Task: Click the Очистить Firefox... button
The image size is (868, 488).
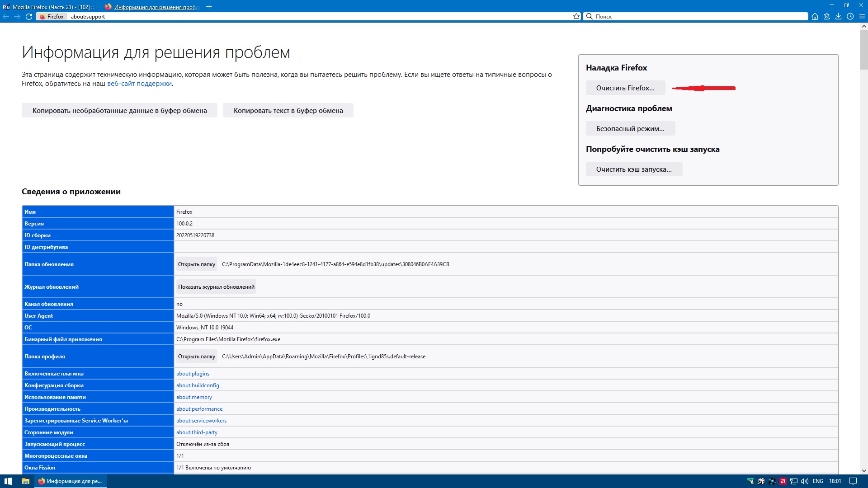Action: click(625, 88)
